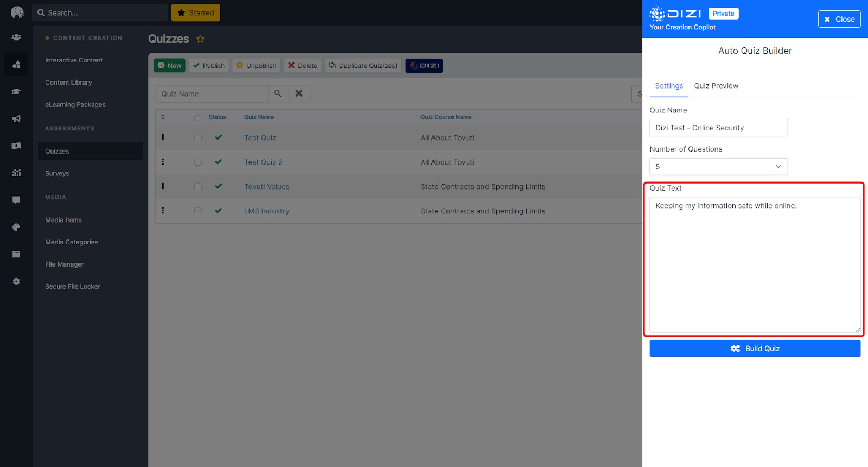Open row menu dots for Test Quiz
This screenshot has width=868, height=467.
click(163, 137)
